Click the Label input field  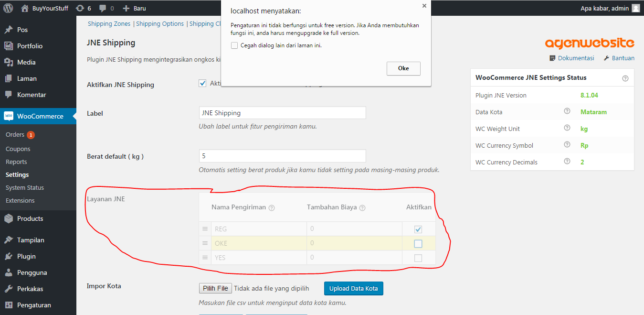point(282,113)
